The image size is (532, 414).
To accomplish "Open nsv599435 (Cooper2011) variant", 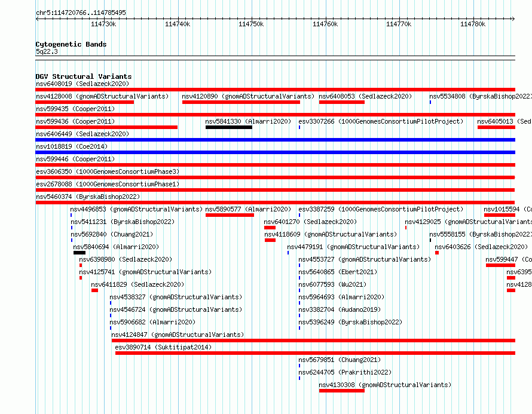I will 75,109.
